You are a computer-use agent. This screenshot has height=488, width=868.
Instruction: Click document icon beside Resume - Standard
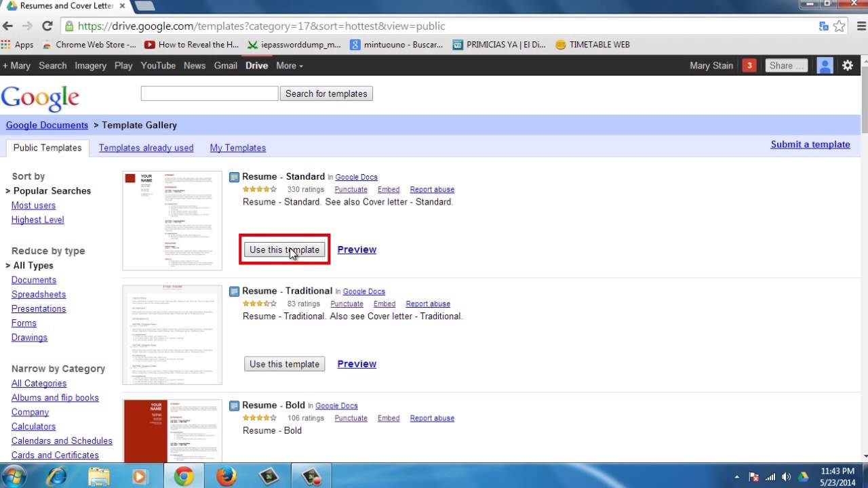pyautogui.click(x=234, y=177)
